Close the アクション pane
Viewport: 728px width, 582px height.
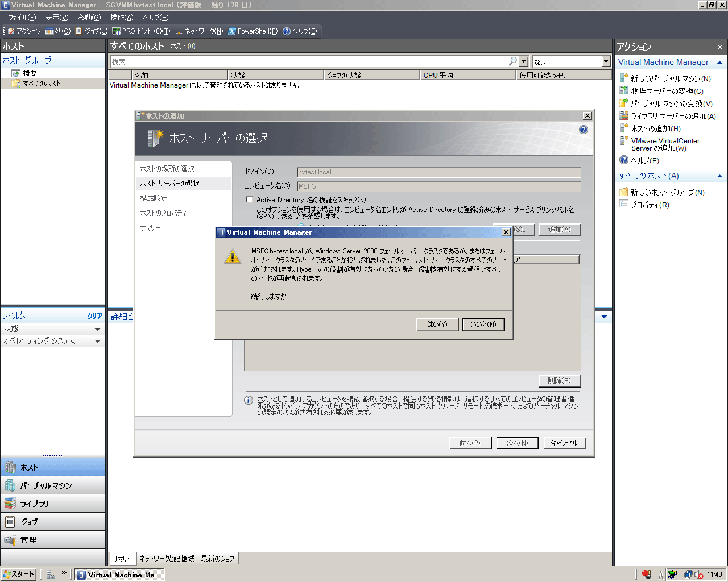[x=719, y=47]
